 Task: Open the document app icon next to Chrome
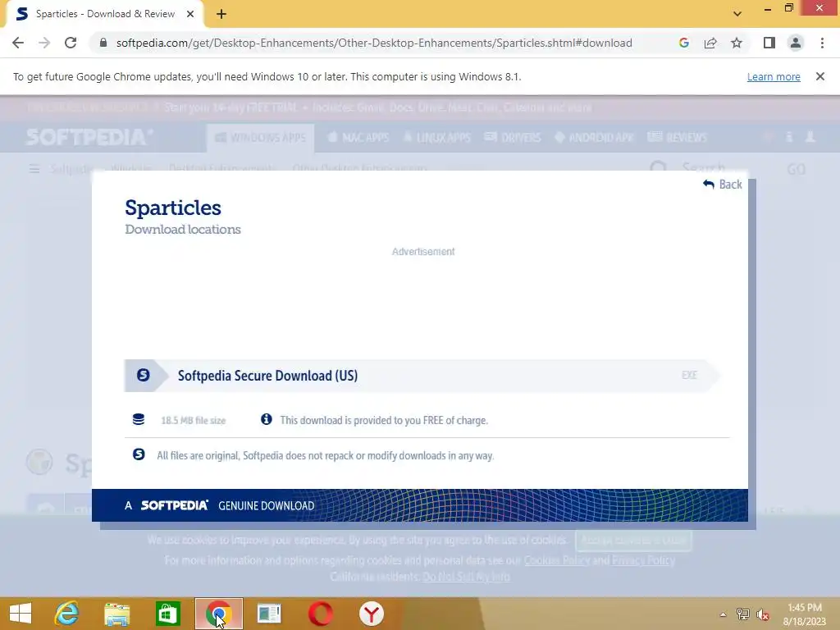click(x=269, y=614)
